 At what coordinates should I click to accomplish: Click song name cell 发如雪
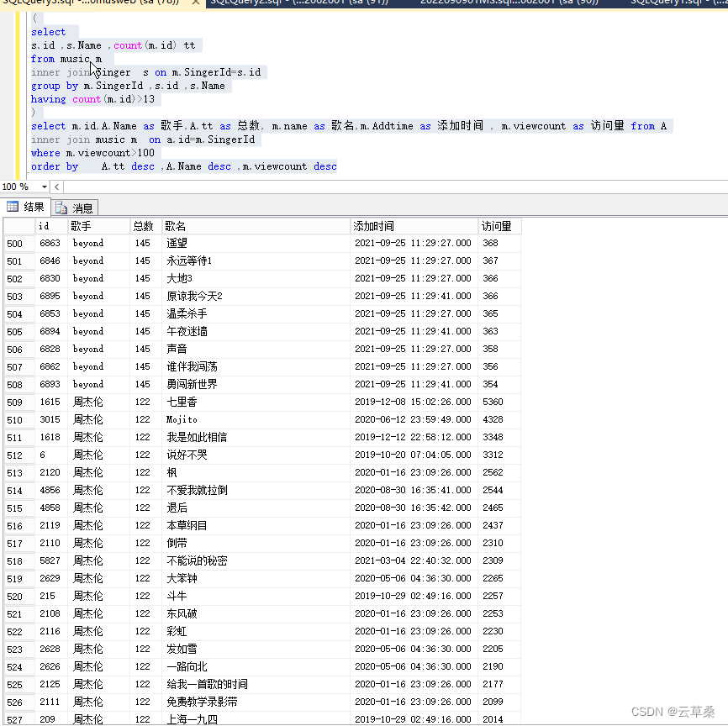coord(256,649)
